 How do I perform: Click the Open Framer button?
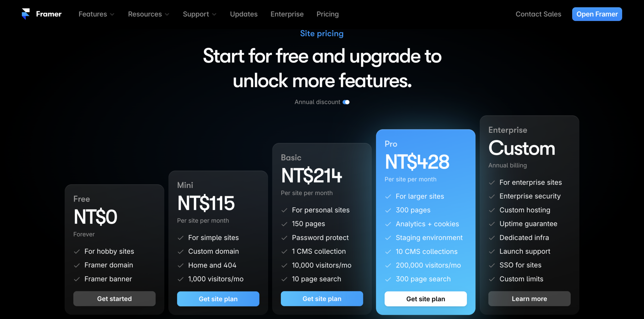[597, 14]
